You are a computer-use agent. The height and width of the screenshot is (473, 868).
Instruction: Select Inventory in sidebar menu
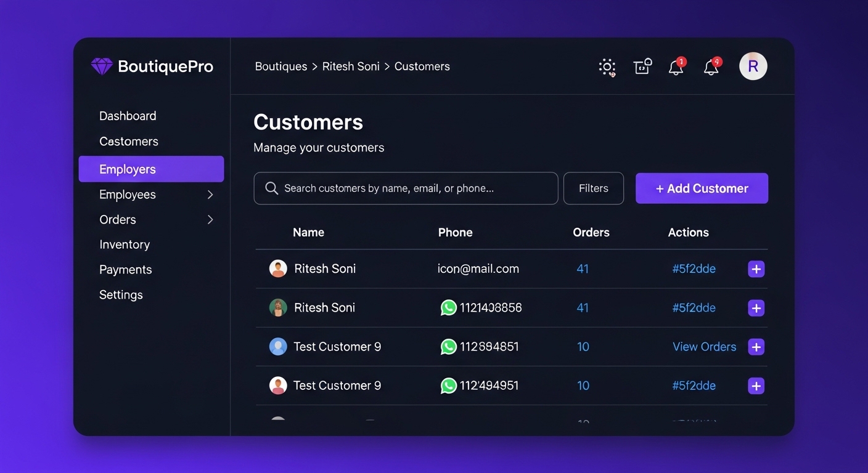coord(125,245)
